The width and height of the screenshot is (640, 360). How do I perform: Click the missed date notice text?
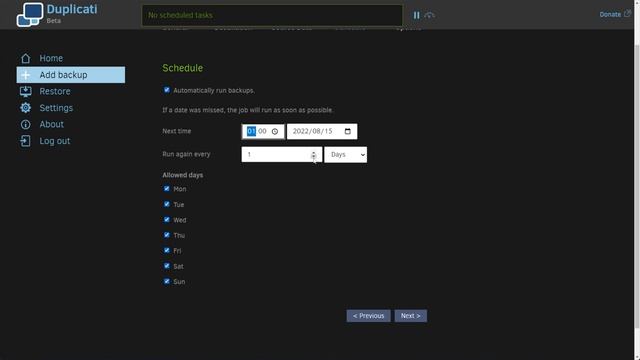(248, 110)
